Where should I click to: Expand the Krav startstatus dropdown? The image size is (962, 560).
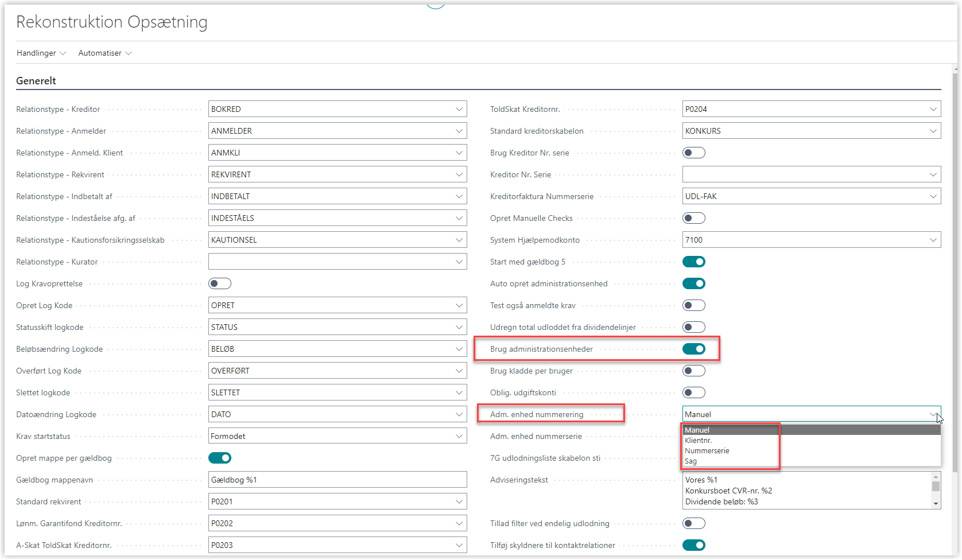[459, 436]
